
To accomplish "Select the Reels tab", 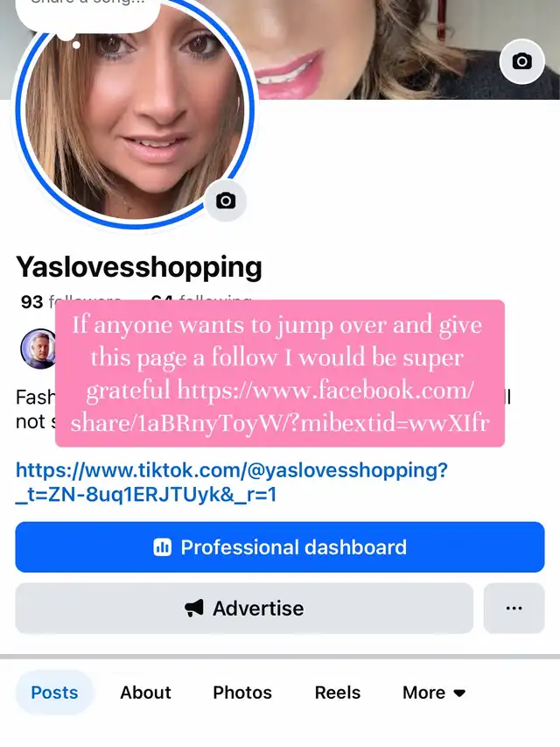I will tap(338, 692).
